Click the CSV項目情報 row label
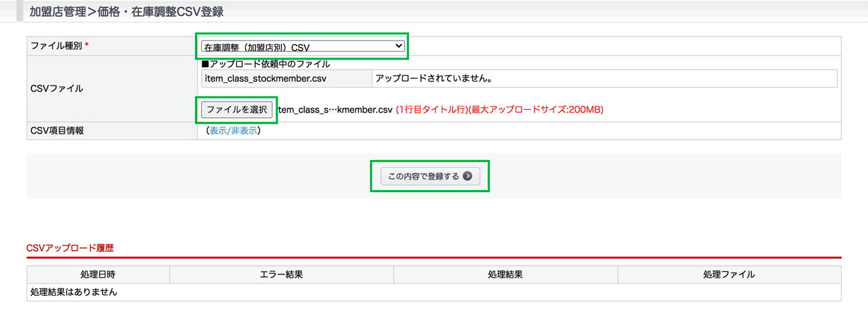 click(58, 131)
